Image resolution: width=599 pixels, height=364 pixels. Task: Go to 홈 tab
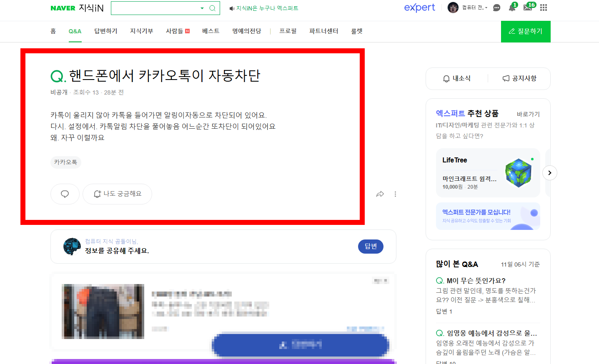pos(53,31)
